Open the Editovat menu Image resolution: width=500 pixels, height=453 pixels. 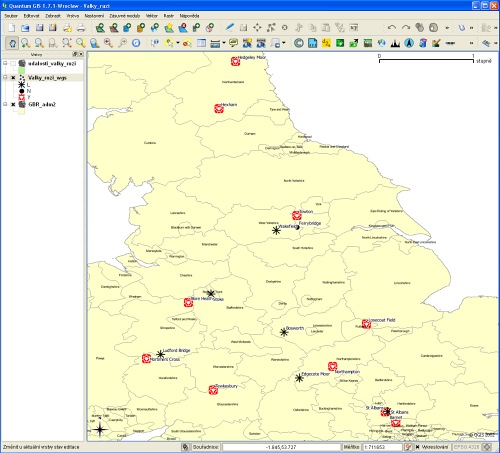pyautogui.click(x=31, y=16)
